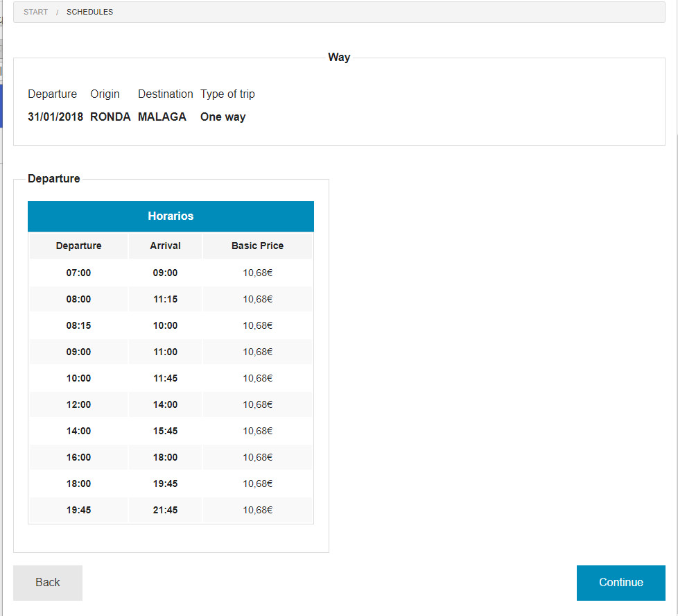Click the Arrival column header
This screenshot has width=678, height=616.
[165, 246]
